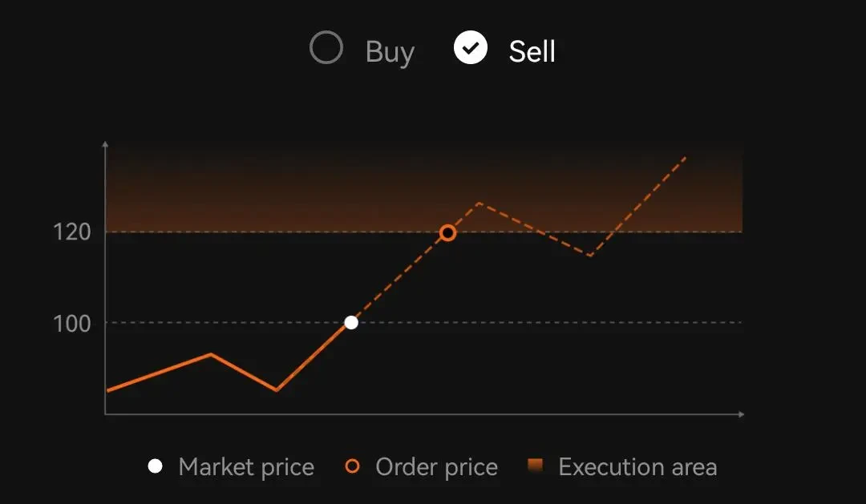Click the first peak of the solid orange line
The width and height of the screenshot is (866, 504).
coord(211,354)
